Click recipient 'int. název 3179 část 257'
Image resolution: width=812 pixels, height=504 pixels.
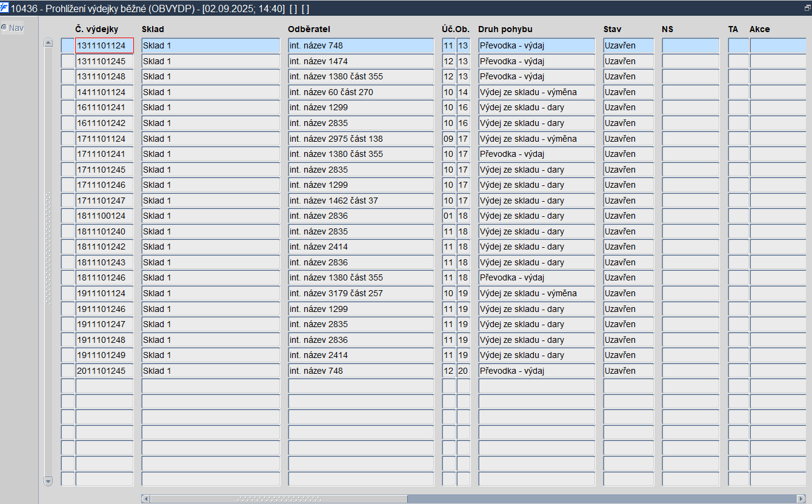(361, 293)
